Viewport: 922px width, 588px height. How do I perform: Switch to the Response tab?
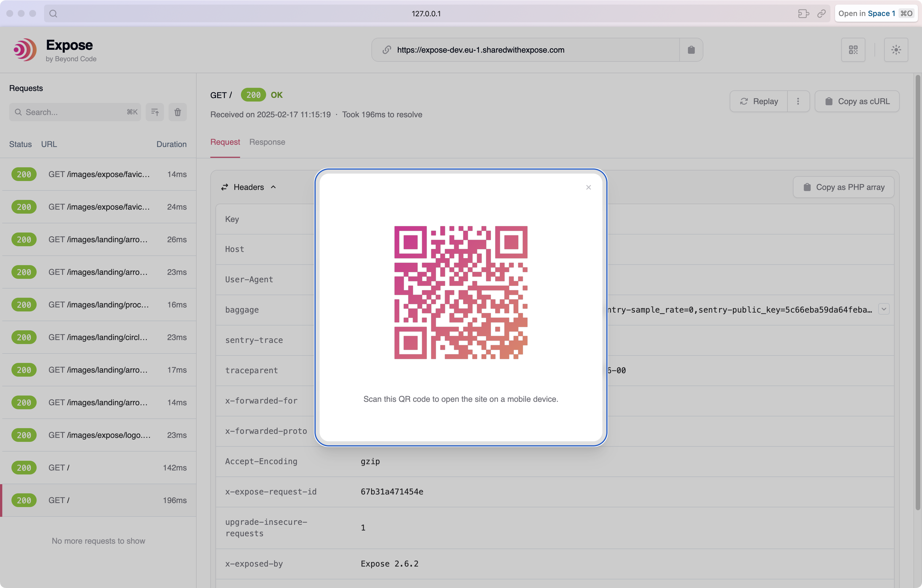pos(267,142)
